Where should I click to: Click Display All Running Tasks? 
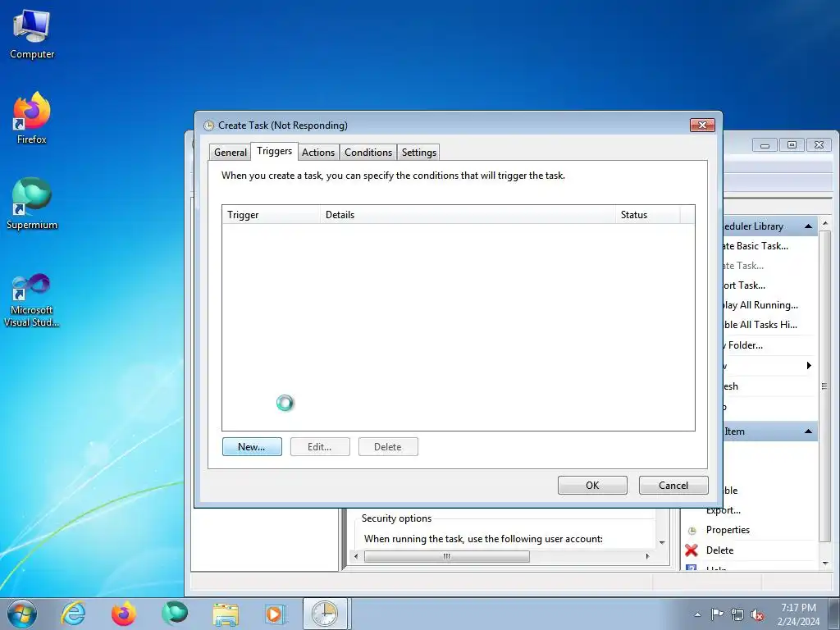(x=760, y=305)
